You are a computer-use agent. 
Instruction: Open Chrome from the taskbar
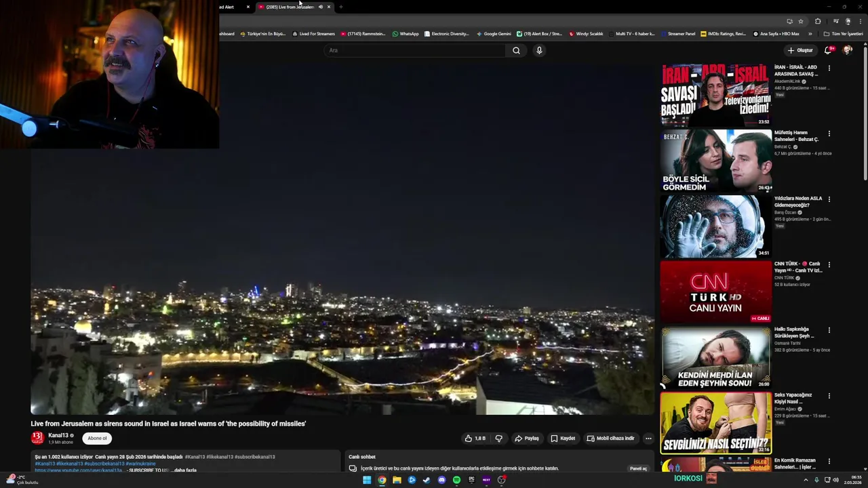[382, 480]
